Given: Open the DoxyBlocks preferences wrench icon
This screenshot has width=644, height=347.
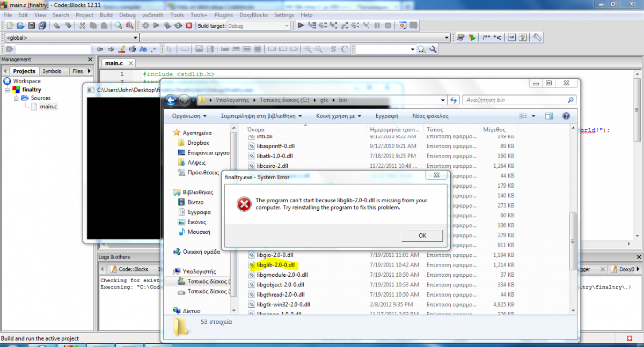Looking at the screenshot, I should (x=537, y=38).
